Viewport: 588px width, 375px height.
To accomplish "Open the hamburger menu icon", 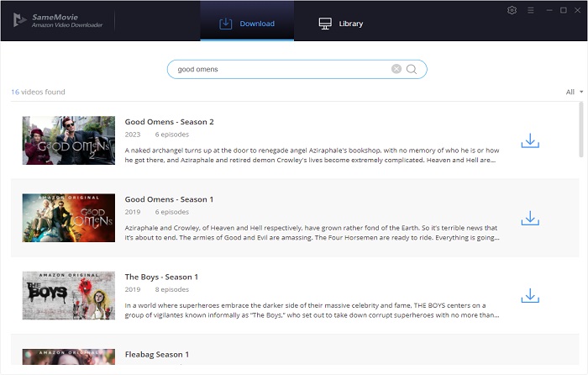I will (x=530, y=10).
